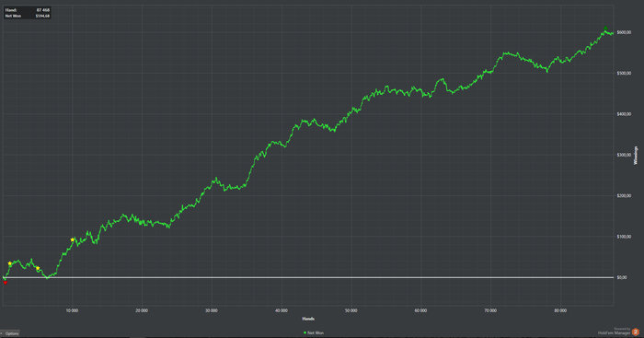Open the Options button below the graph
644x338 pixels.
[10, 333]
